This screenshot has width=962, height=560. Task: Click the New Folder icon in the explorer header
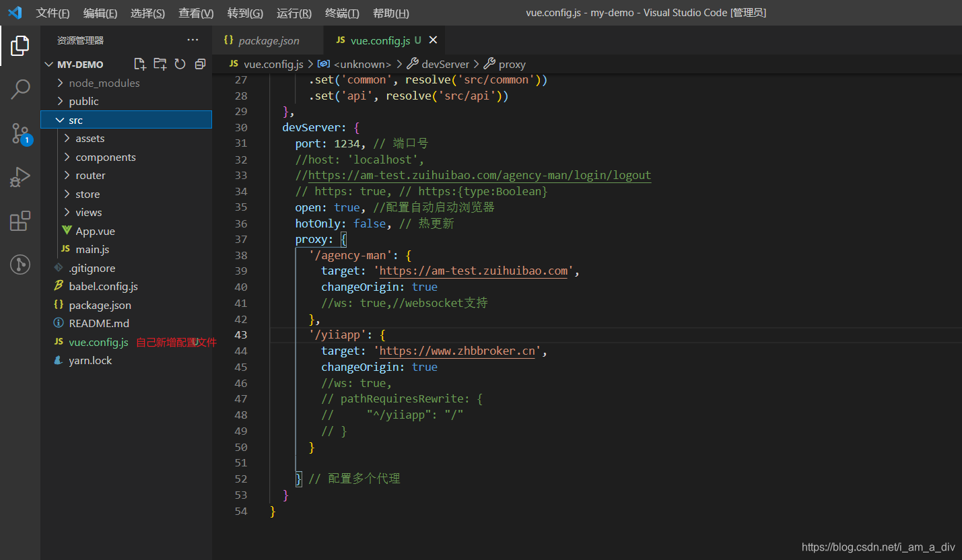coord(160,64)
